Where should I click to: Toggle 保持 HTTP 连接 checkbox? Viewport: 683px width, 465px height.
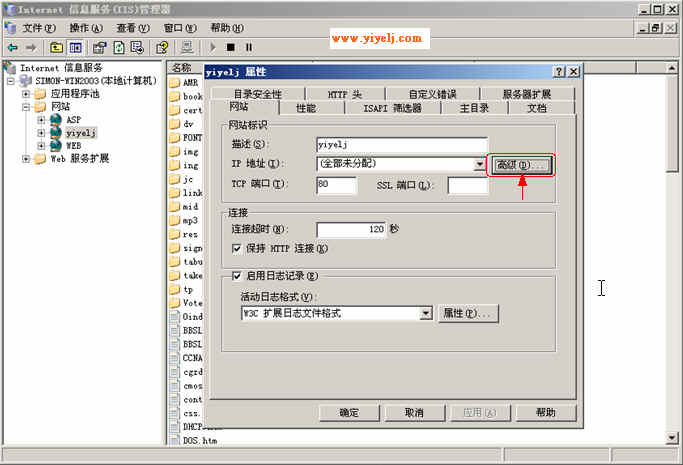pos(237,249)
